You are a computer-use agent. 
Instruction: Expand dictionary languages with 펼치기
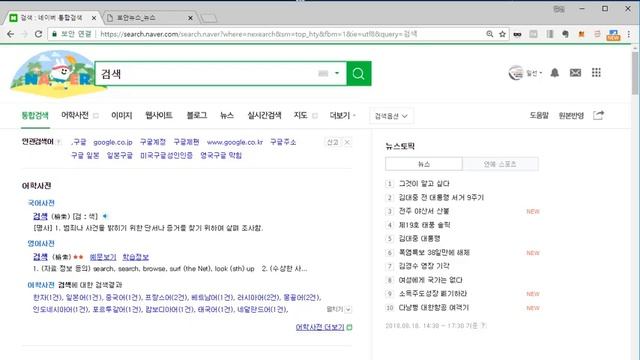(339, 309)
